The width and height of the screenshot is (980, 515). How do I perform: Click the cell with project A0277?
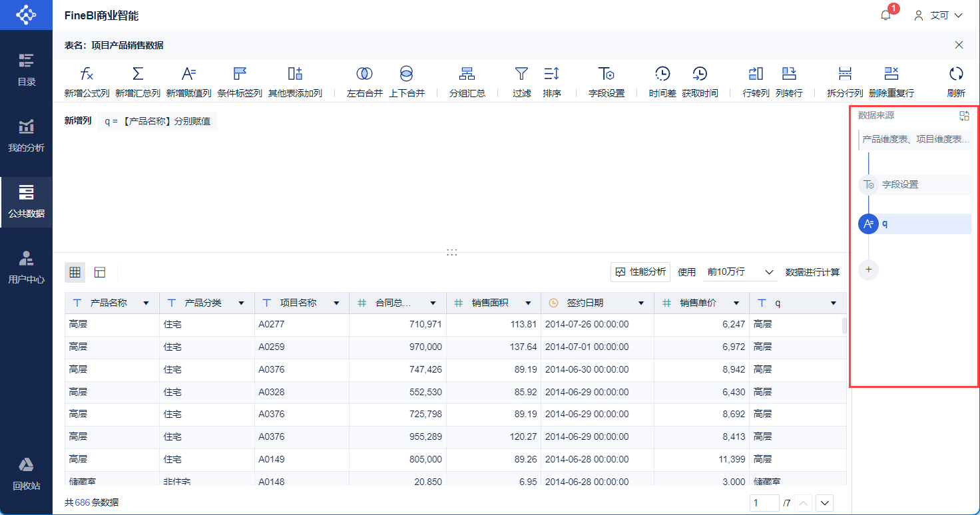(302, 324)
